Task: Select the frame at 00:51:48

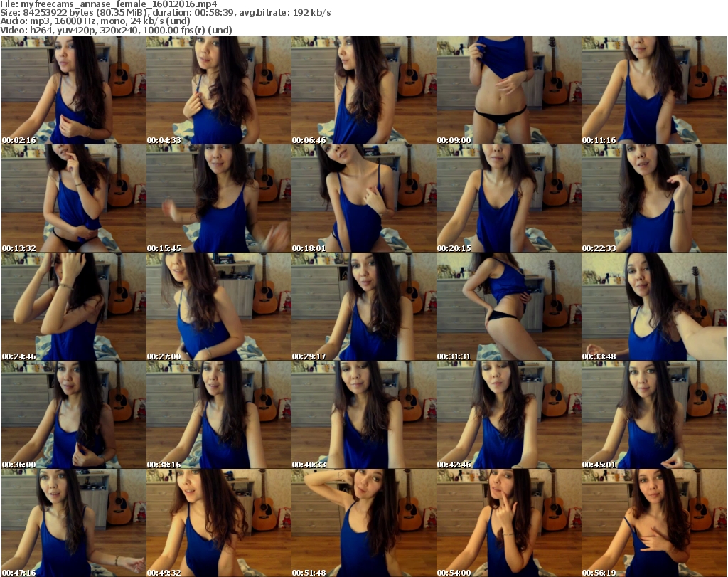Action: [x=363, y=523]
